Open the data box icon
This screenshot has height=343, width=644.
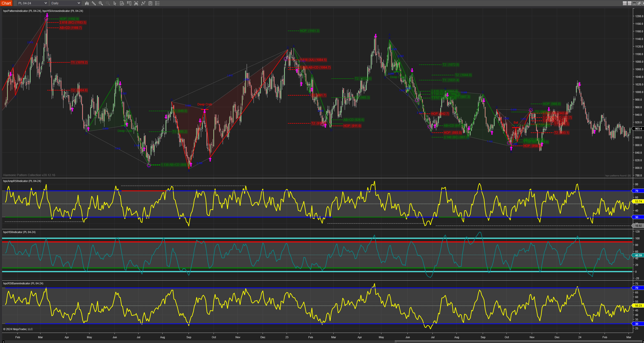(x=122, y=3)
